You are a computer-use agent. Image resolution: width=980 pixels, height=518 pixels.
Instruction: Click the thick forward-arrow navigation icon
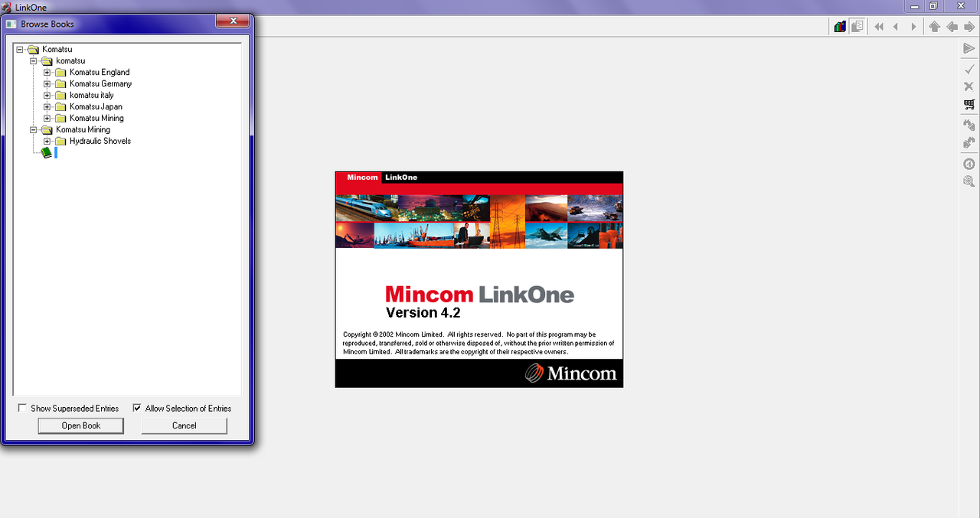coord(969,27)
